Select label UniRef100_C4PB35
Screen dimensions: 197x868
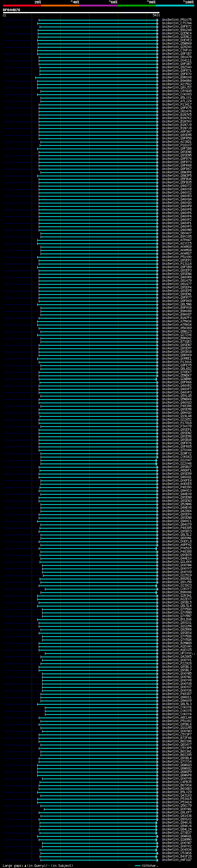176,782
